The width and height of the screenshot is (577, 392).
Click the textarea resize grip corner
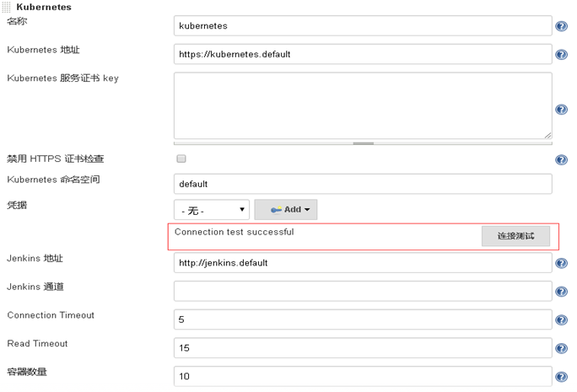(x=547, y=136)
